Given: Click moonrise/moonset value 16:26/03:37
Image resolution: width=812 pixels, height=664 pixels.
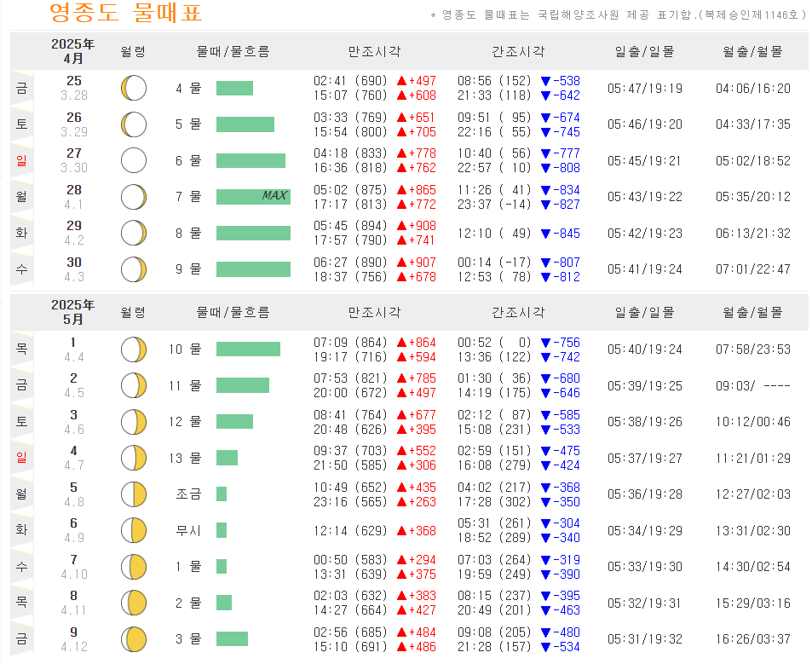Looking at the screenshot, I should (753, 639).
